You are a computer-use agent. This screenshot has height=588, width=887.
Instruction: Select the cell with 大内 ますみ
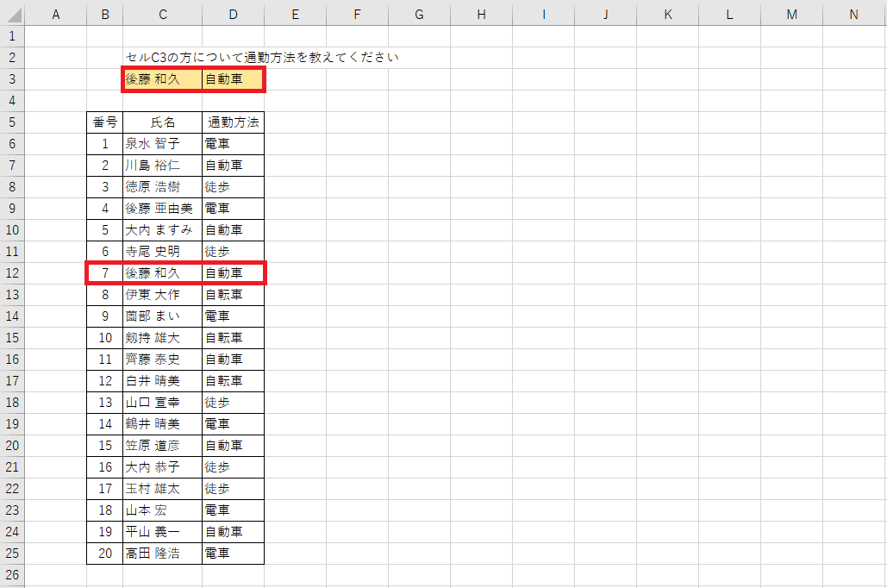(162, 229)
